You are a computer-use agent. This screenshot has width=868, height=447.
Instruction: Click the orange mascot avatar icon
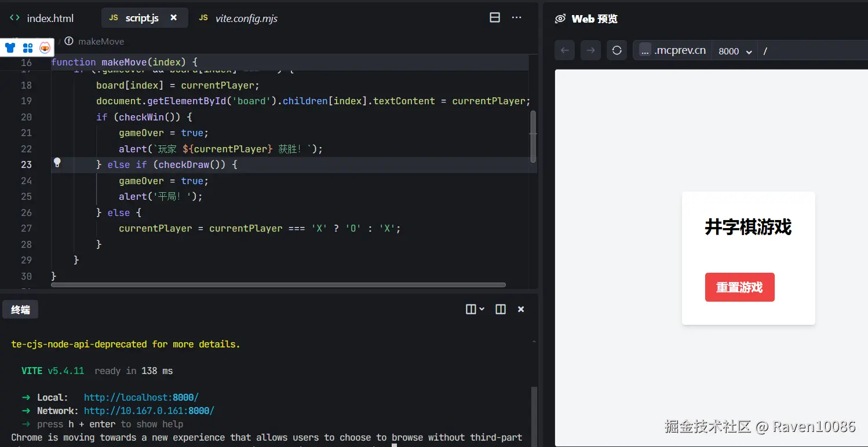click(45, 47)
